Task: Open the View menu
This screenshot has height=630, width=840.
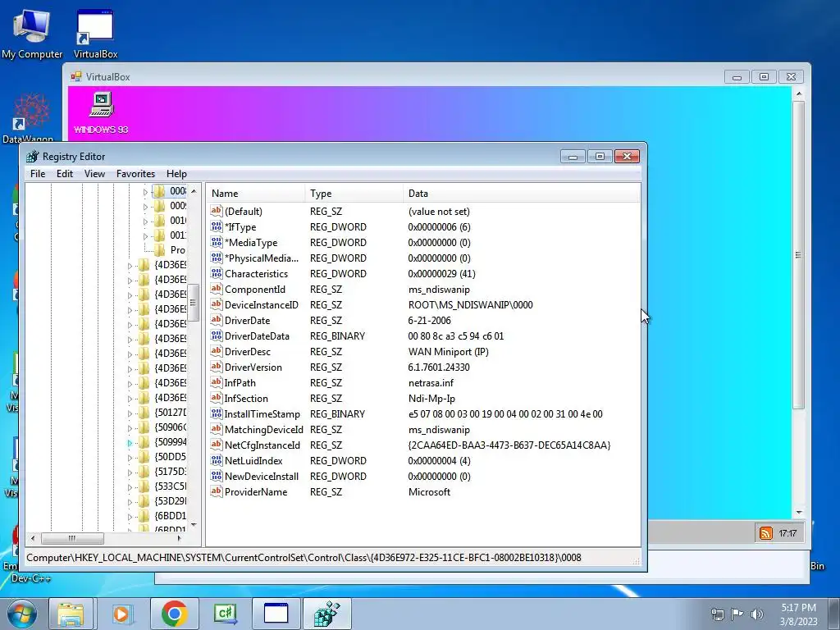Action: point(94,174)
